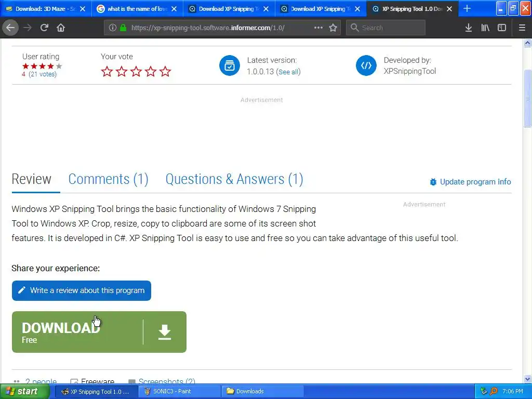Image resolution: width=532 pixels, height=399 pixels.
Task: Show site information icon in address bar
Action: tap(113, 28)
